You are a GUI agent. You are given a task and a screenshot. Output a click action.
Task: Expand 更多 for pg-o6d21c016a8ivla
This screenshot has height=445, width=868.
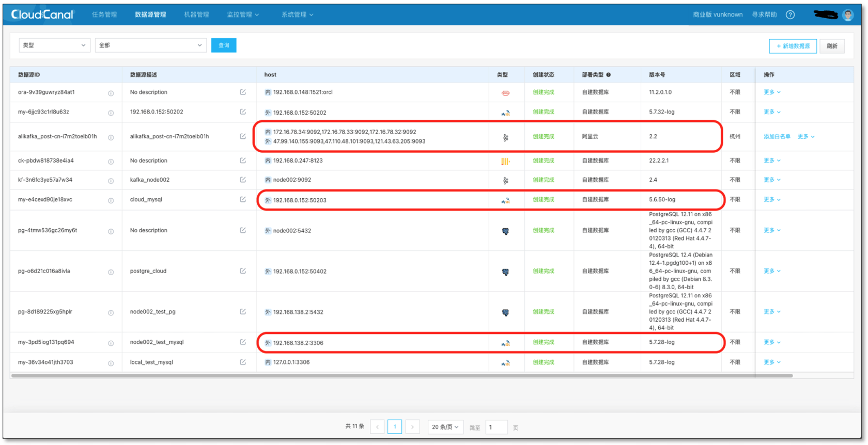pos(772,271)
